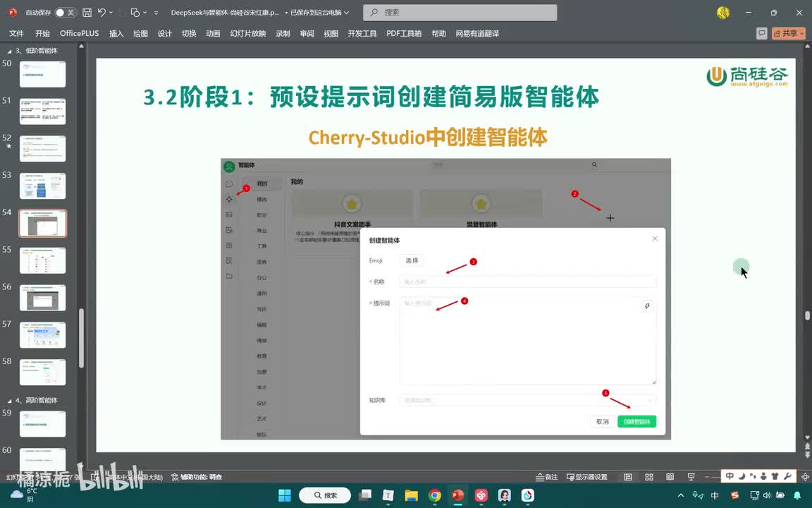Click the IME toolbar wrench settings icon
This screenshot has height=508, width=812.
point(787,476)
